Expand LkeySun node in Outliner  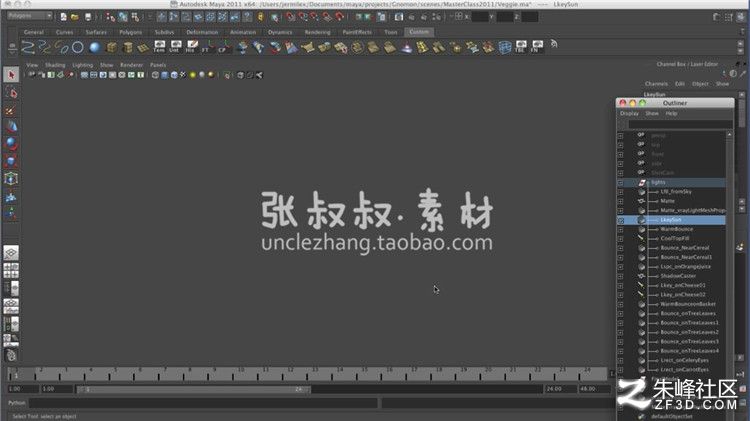[620, 220]
